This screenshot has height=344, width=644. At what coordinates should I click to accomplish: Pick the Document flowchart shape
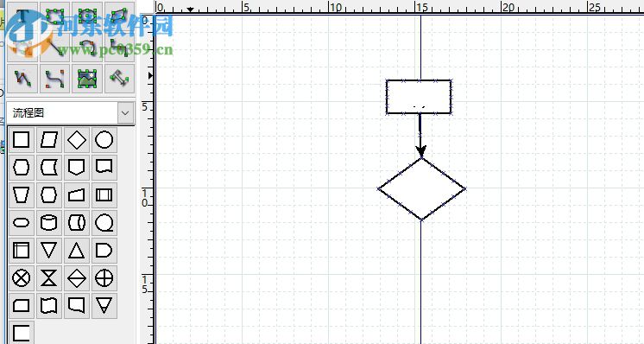coord(104,168)
